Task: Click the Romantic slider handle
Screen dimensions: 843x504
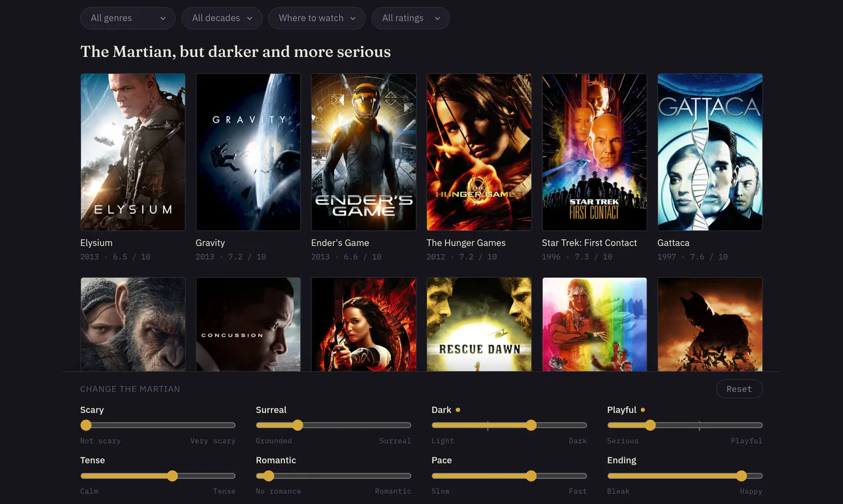Action: [268, 475]
